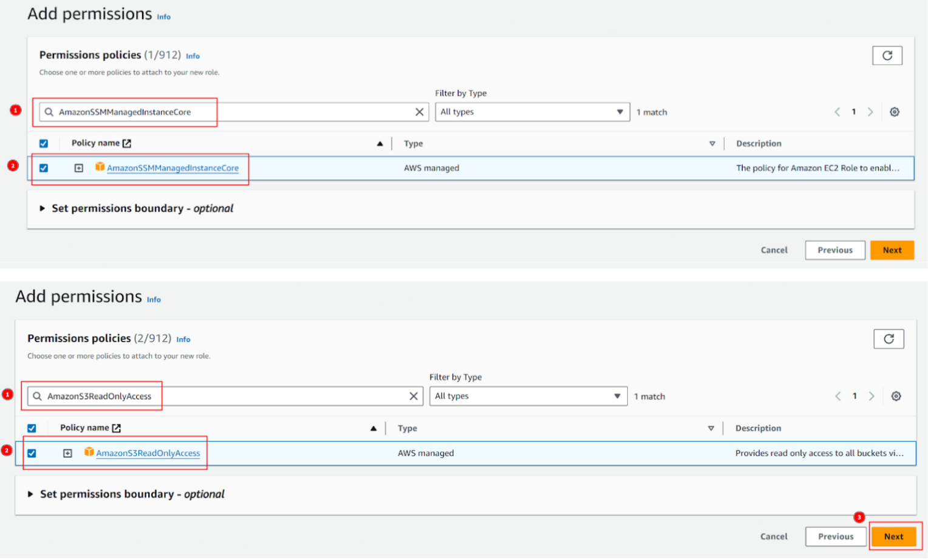Click the Description column header in the top table

759,144
